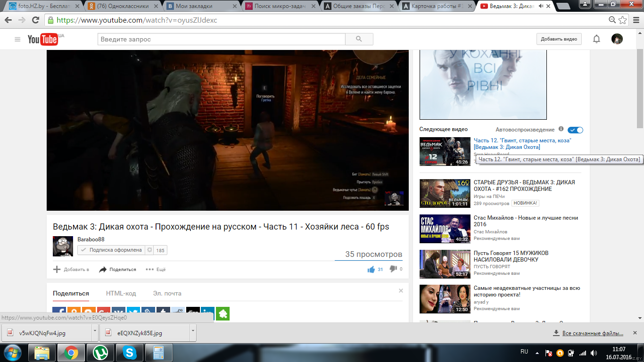Screen dimensions: 644x362
Task: Go to YouTube home via logo
Action: point(43,39)
